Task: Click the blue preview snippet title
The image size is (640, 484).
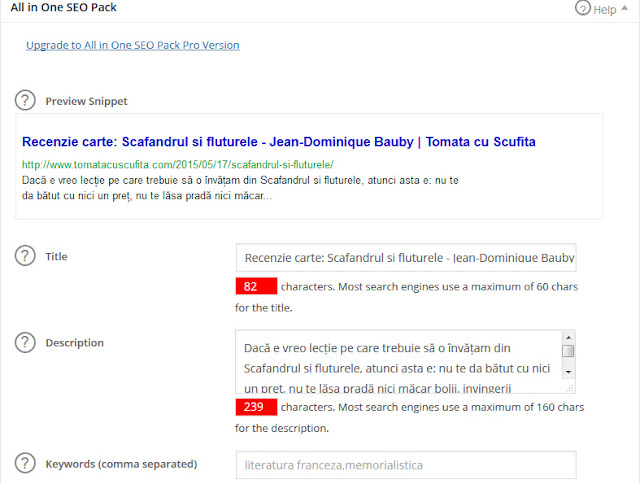Action: (279, 142)
